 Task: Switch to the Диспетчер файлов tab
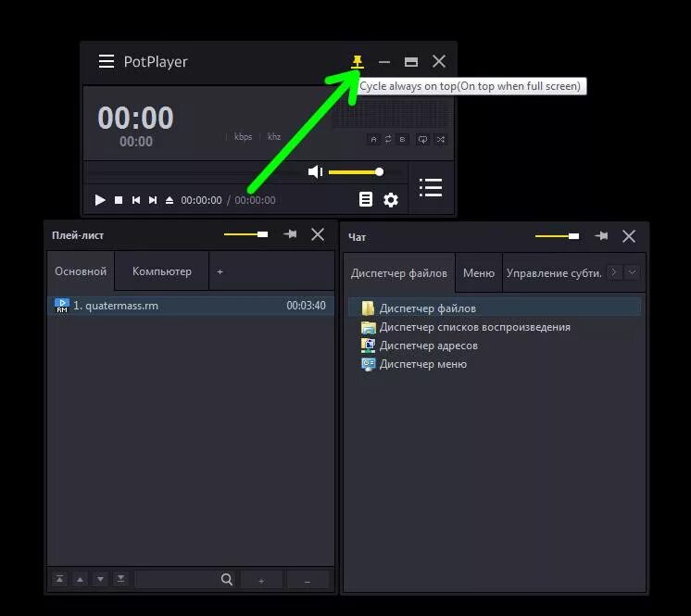click(x=399, y=272)
